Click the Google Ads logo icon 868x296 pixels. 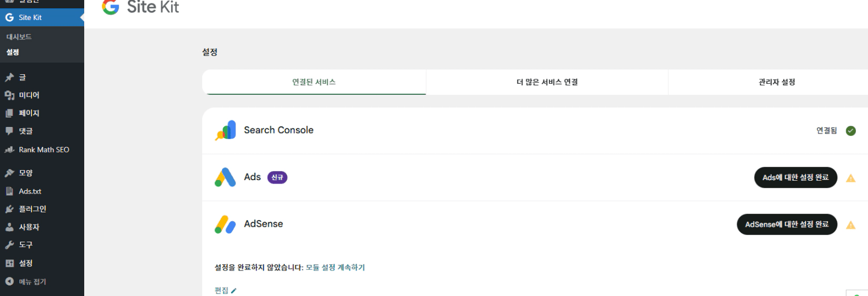pyautogui.click(x=225, y=177)
